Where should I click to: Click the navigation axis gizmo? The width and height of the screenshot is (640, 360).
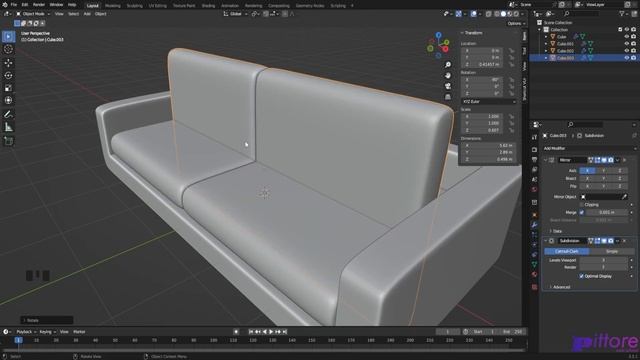coord(438,44)
